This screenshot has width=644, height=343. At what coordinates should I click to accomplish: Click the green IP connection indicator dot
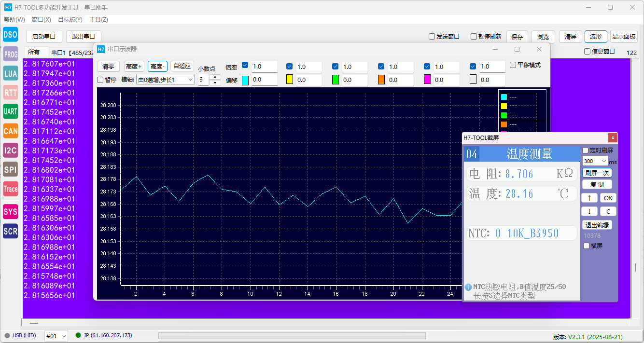(78, 335)
